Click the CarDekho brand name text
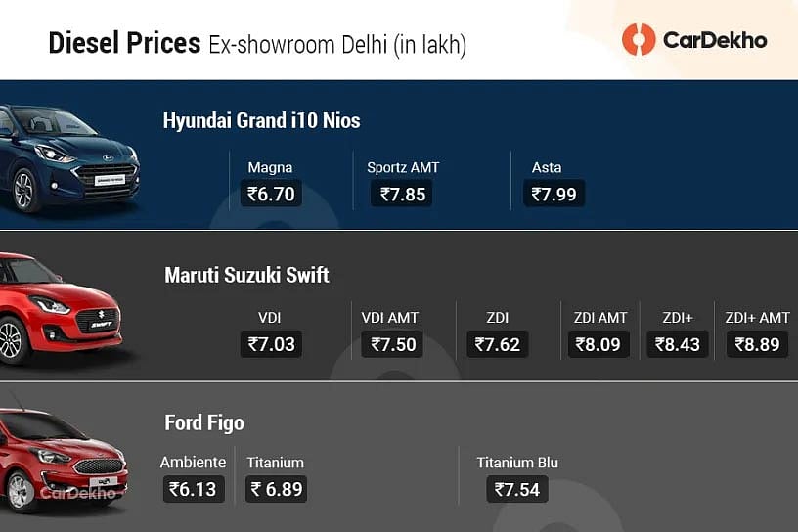798x532 pixels. [x=715, y=40]
